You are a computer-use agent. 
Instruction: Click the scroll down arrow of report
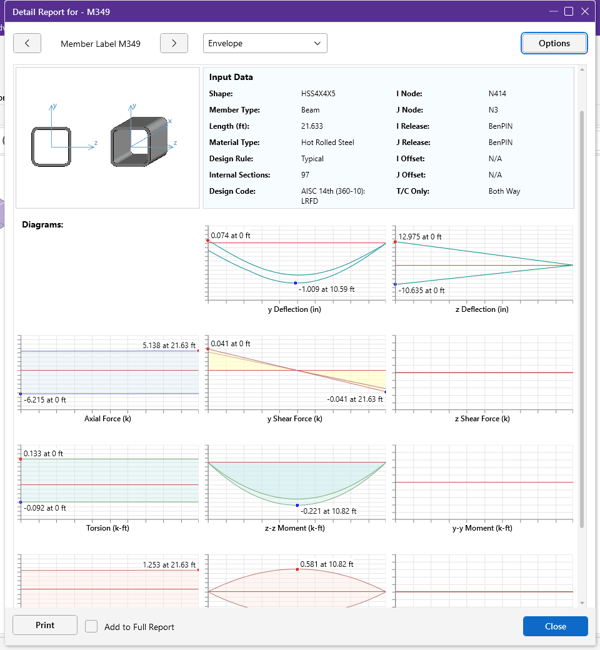point(582,603)
